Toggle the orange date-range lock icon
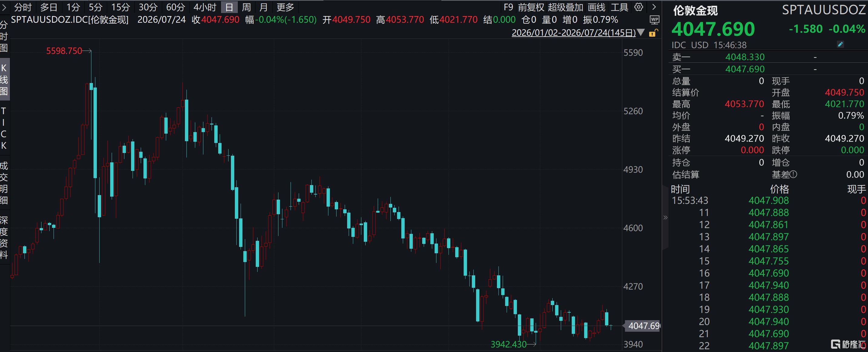The width and height of the screenshot is (868, 352). coord(653,33)
